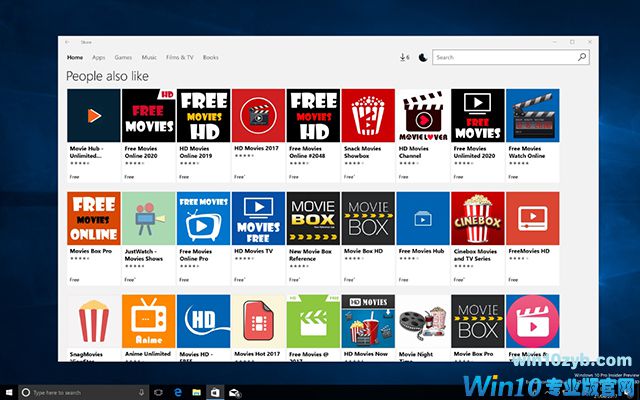This screenshot has height=400, width=640.
Task: Open the 'HD Movies TV' title link
Action: tap(253, 251)
